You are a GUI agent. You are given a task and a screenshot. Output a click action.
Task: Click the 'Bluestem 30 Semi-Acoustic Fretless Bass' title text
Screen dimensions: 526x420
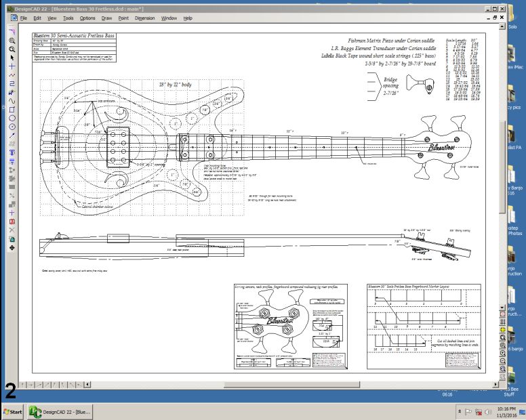click(74, 35)
